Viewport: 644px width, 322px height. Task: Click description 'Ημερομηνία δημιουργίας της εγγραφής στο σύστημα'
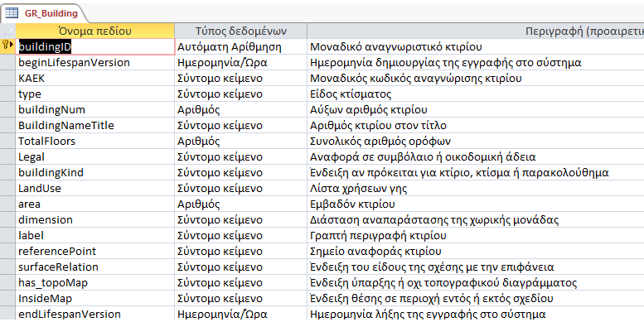point(446,62)
